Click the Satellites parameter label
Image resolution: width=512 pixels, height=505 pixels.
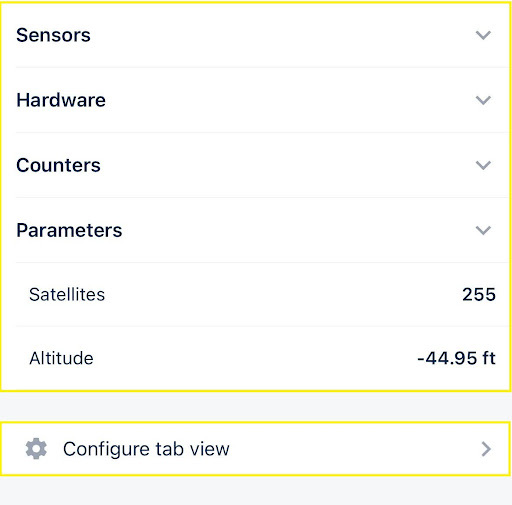[67, 294]
